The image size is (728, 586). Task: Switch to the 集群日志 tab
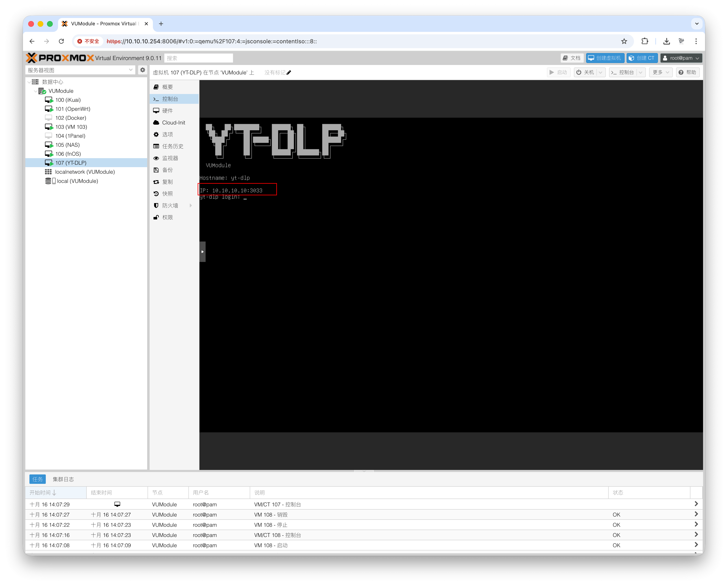63,479
